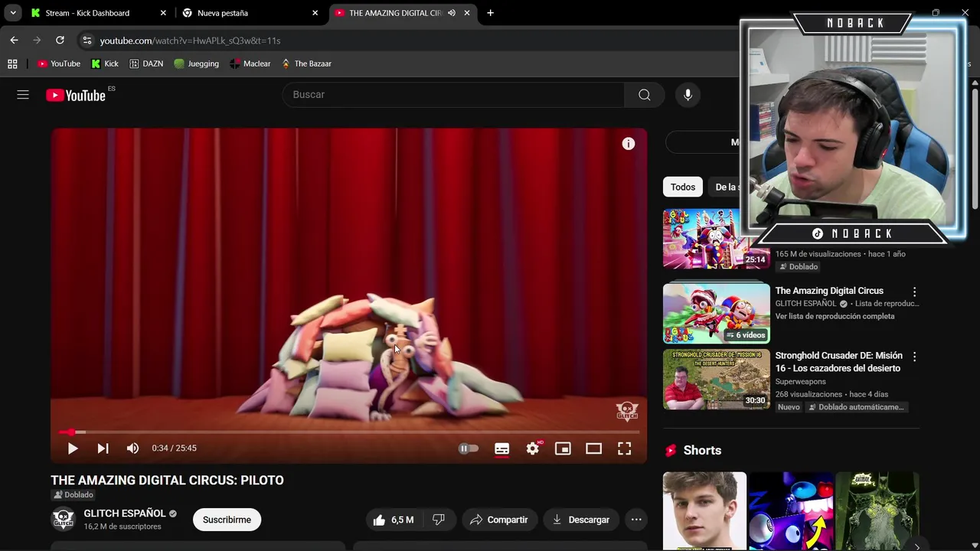
Task: Open the GLITCH ESPAÑOL channel avatar
Action: [63, 520]
